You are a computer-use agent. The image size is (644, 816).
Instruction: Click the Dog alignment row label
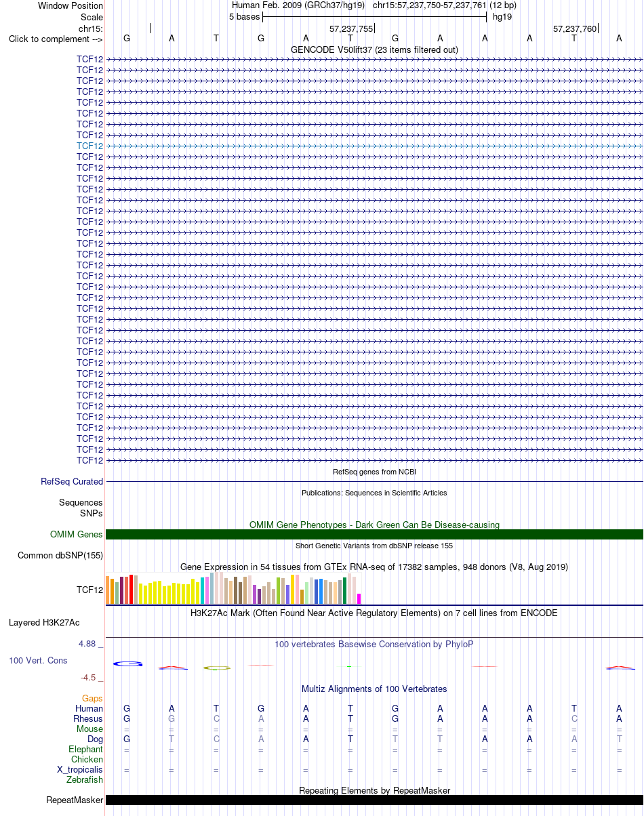click(96, 739)
